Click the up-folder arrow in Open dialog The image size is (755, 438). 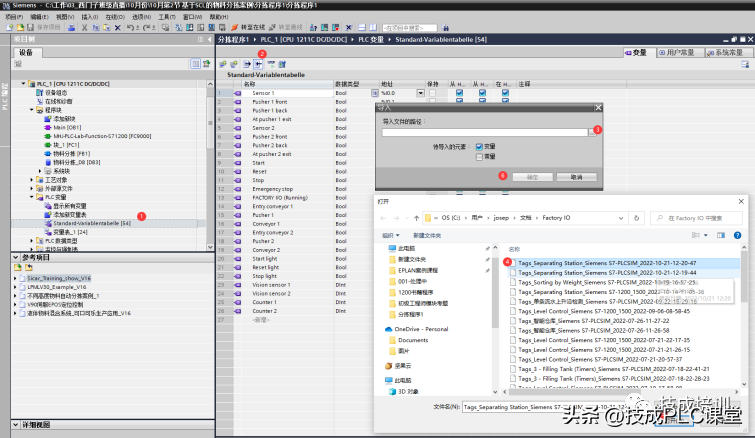point(417,218)
